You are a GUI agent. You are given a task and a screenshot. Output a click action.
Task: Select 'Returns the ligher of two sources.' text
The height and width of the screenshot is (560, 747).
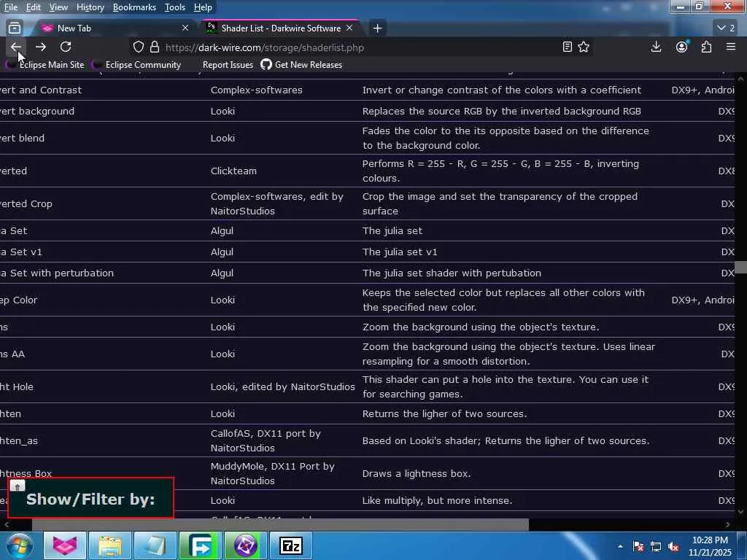coord(444,414)
